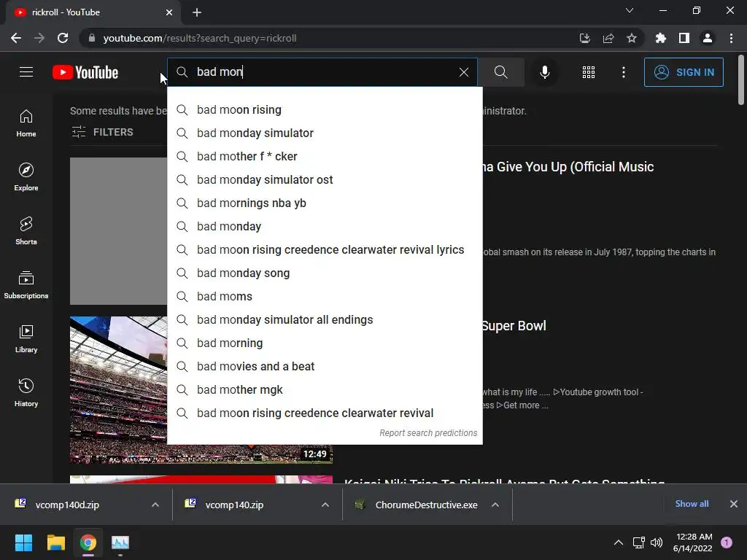Choose suggestion 'bad monday song'
747x560 pixels.
tap(325, 273)
